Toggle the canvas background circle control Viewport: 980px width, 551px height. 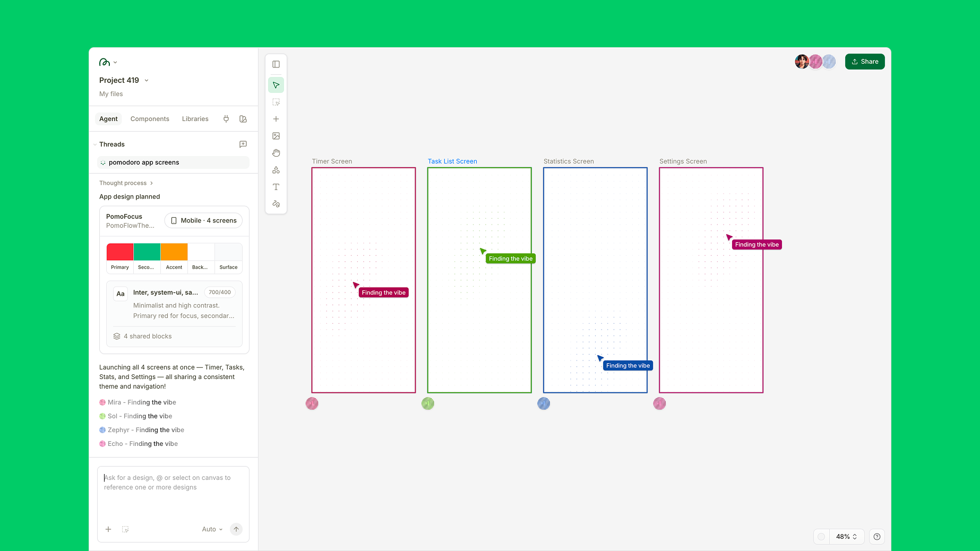coord(821,537)
